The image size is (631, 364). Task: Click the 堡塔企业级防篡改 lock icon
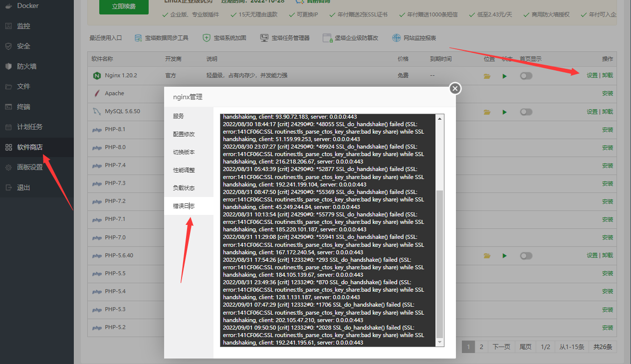coord(327,38)
